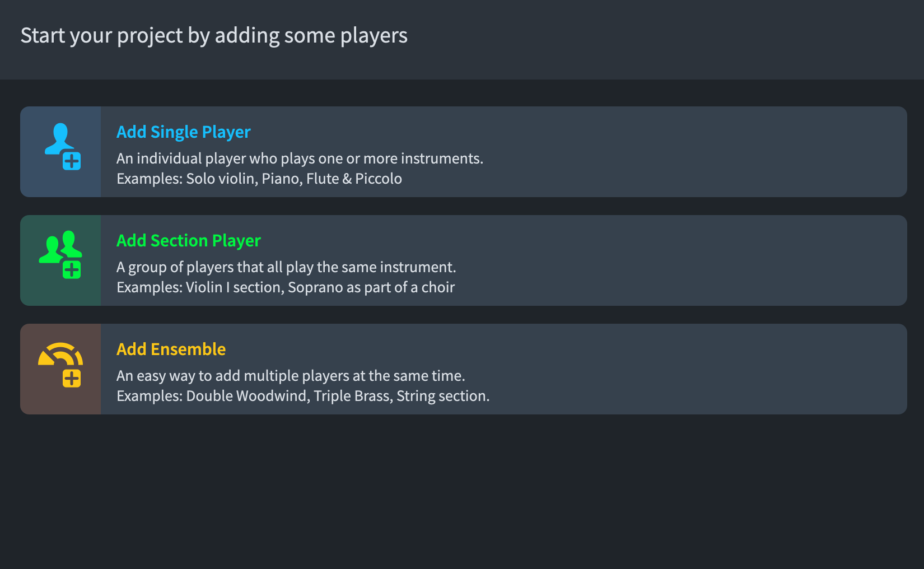Click the 'Violin I section, Soprano' examples line

click(x=286, y=287)
